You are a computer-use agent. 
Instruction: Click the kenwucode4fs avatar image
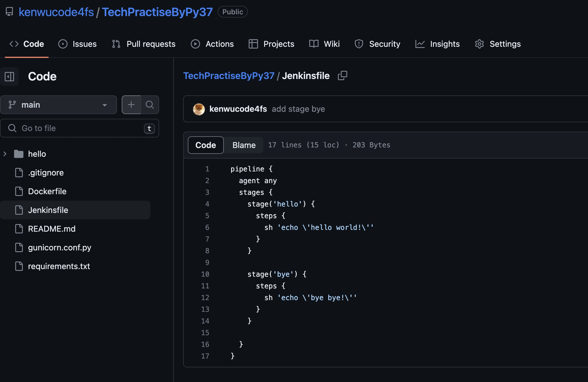click(x=199, y=109)
